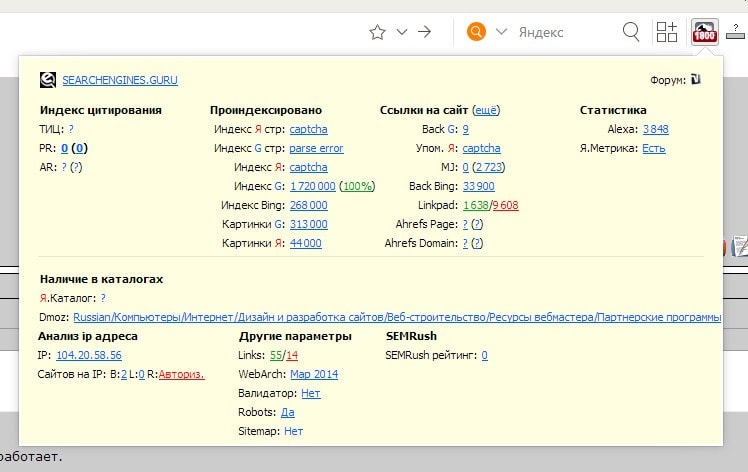Click the site favicon beside SEARCHENGINES.GURU
748x472 pixels.
tap(47, 80)
